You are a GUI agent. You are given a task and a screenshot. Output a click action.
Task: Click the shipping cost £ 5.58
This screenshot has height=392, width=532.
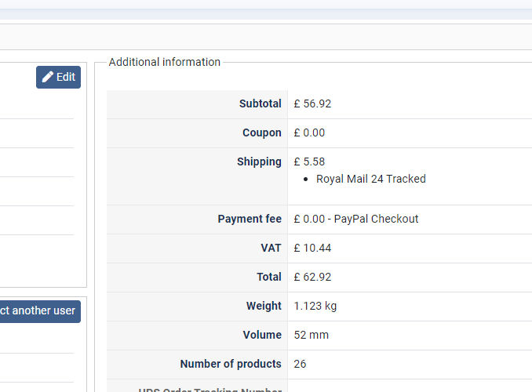309,162
